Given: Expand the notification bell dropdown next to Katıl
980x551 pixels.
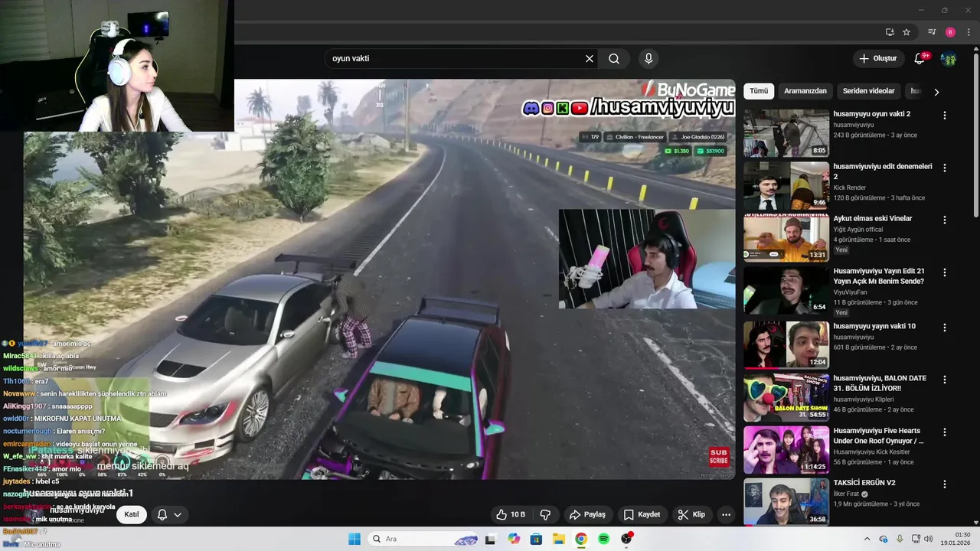Looking at the screenshot, I should [x=168, y=514].
